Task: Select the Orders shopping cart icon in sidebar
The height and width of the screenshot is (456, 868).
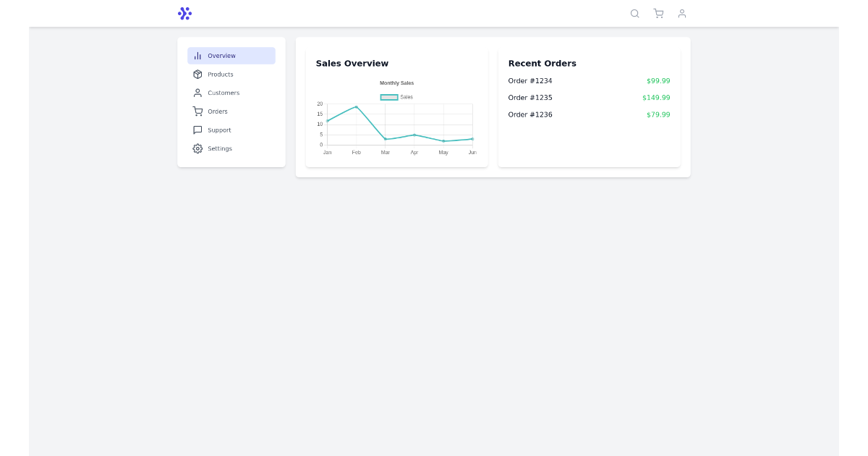Action: point(197,111)
